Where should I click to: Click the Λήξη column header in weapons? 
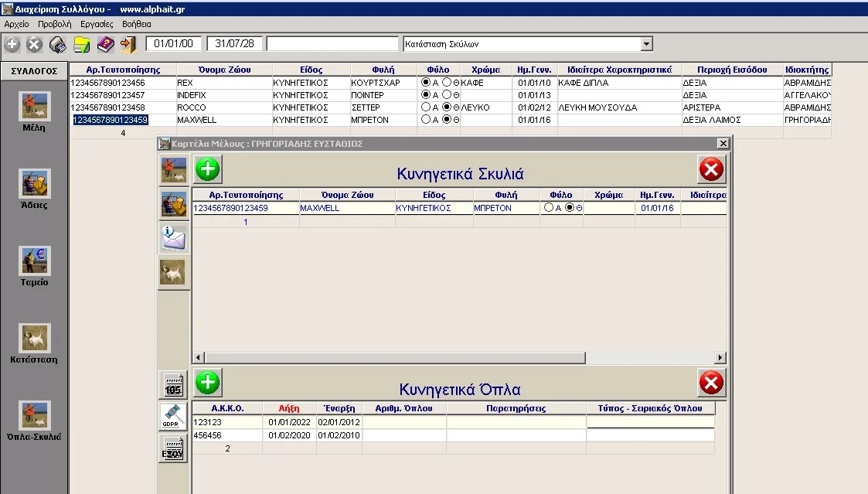pos(289,408)
